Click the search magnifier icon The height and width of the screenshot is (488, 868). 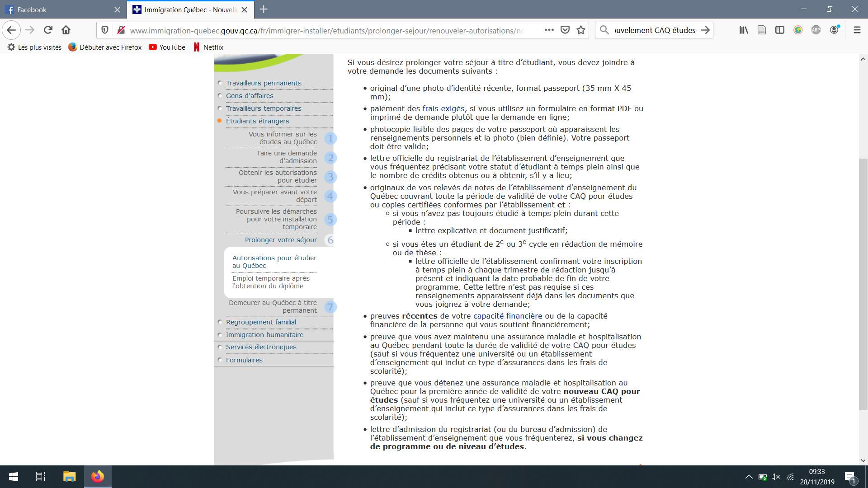[x=604, y=30]
